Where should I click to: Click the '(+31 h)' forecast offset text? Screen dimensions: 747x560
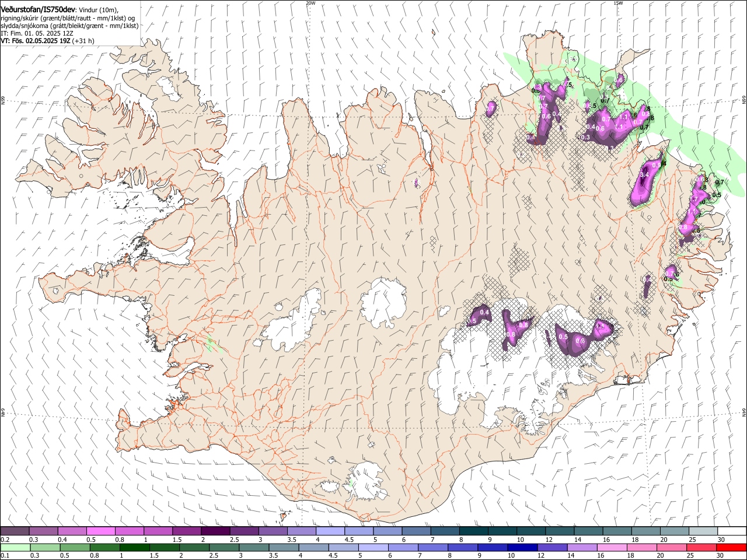click(83, 41)
